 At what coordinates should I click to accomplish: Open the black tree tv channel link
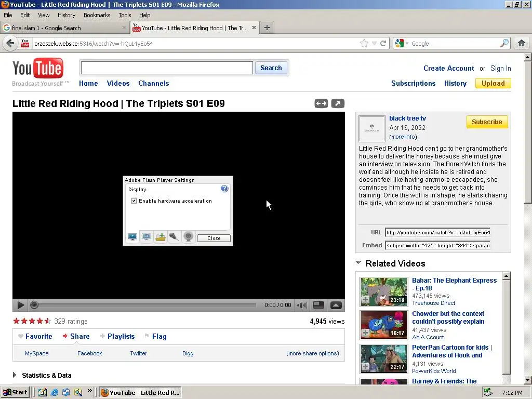[407, 118]
